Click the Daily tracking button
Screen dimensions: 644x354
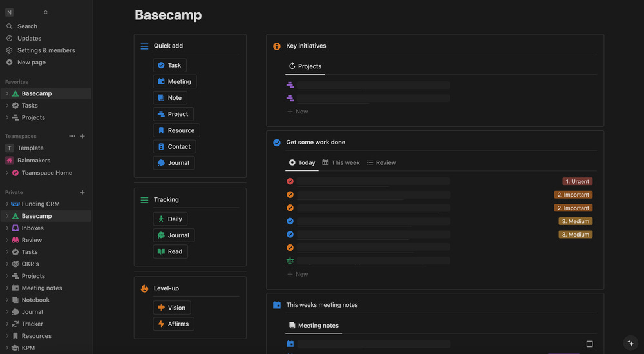170,219
